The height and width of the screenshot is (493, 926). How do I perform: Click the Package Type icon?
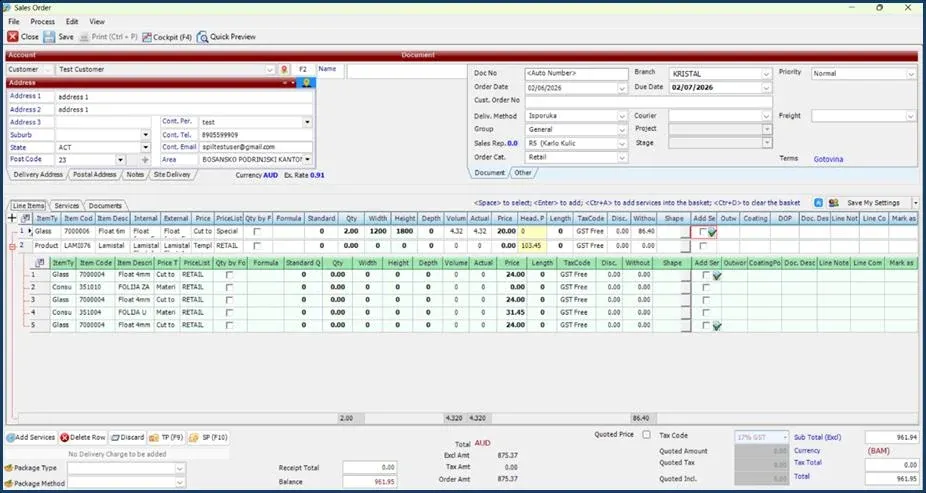[x=8, y=468]
